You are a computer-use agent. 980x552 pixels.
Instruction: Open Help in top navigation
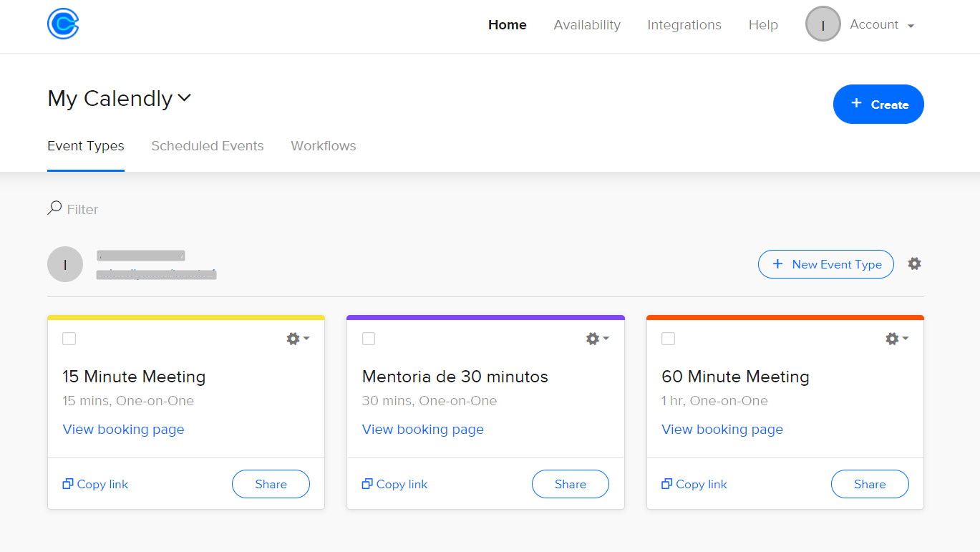tap(763, 24)
